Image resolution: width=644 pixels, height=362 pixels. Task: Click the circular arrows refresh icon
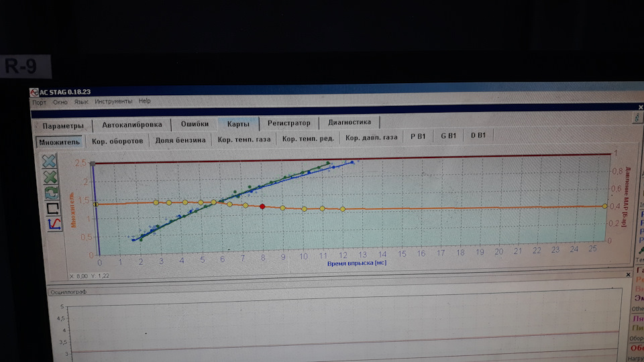point(52,192)
